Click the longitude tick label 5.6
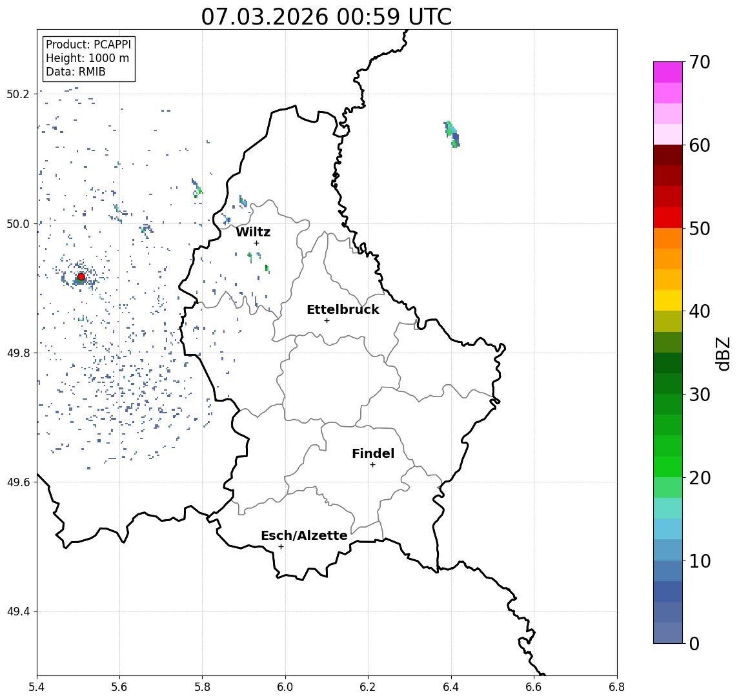Screen dimensions: 739x700 click(x=119, y=687)
